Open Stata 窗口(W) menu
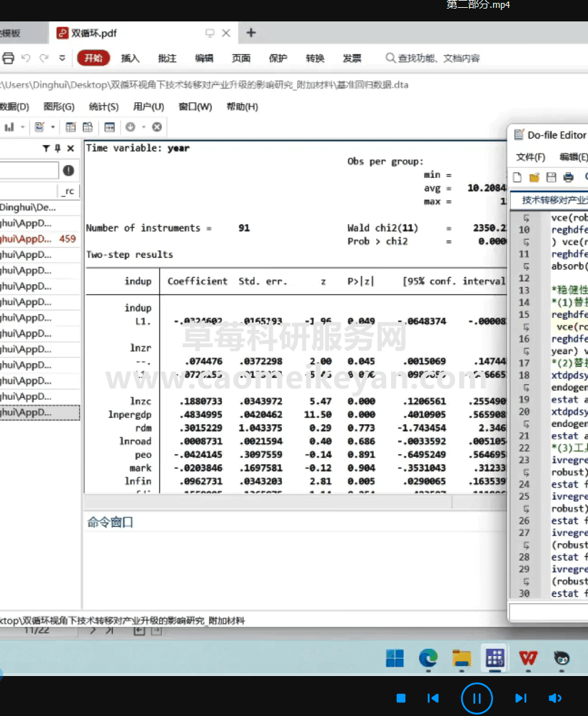588x716 pixels. click(196, 106)
